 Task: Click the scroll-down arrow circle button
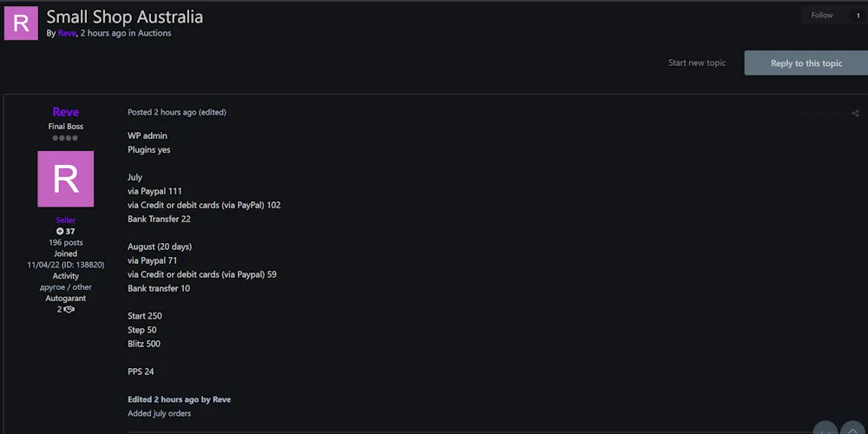click(x=825, y=429)
